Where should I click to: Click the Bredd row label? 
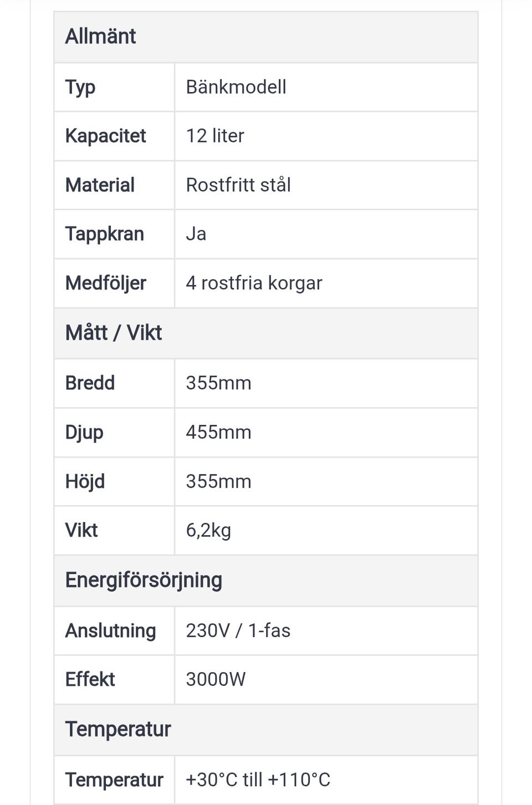coord(90,383)
